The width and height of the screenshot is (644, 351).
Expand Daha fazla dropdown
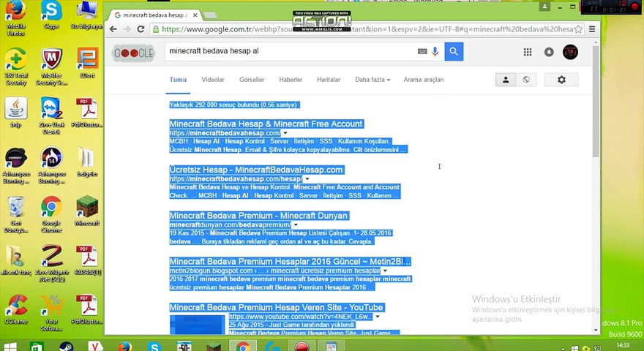click(x=372, y=80)
